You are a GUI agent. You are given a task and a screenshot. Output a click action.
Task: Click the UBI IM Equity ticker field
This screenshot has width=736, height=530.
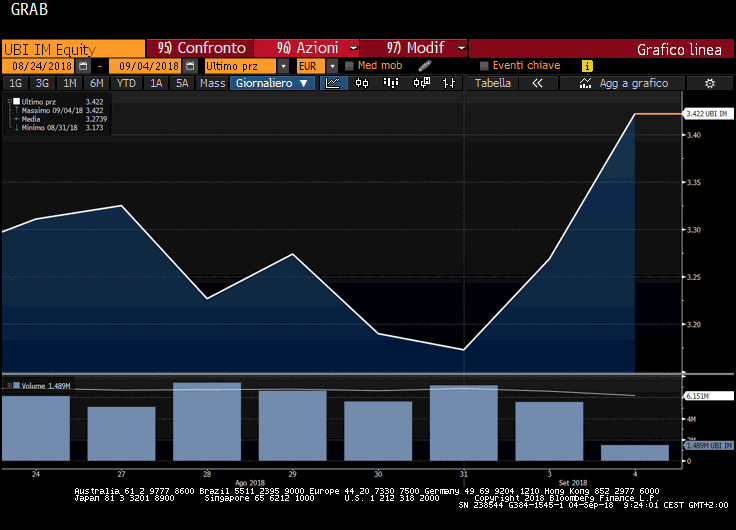73,48
